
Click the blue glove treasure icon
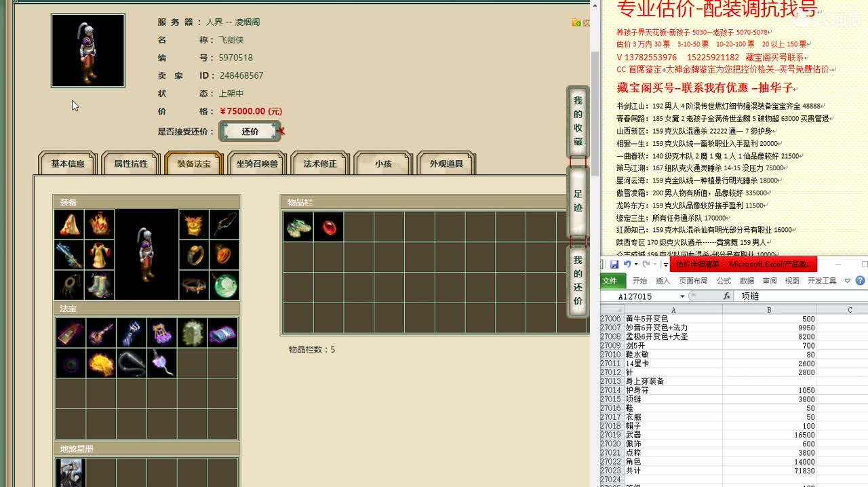pos(132,333)
